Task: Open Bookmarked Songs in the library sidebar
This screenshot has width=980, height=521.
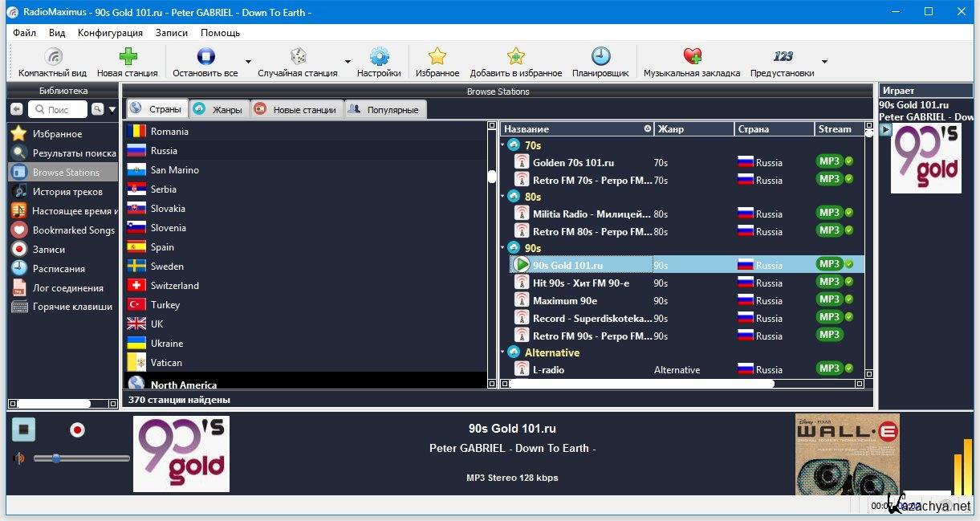Action: pos(73,230)
